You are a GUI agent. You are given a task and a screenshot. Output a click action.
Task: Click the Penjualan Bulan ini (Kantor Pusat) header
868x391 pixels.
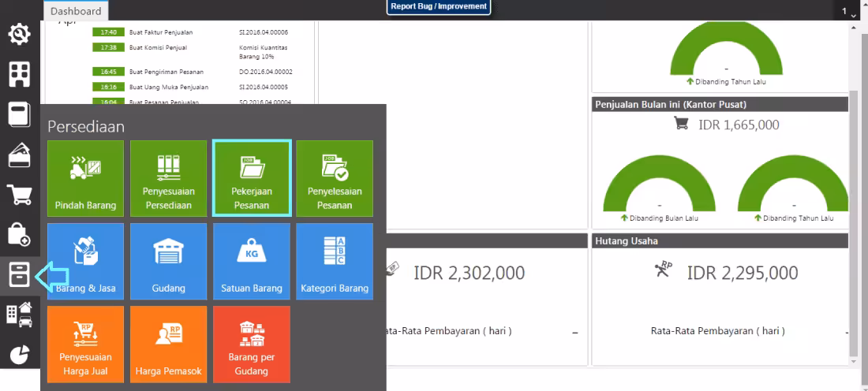720,104
